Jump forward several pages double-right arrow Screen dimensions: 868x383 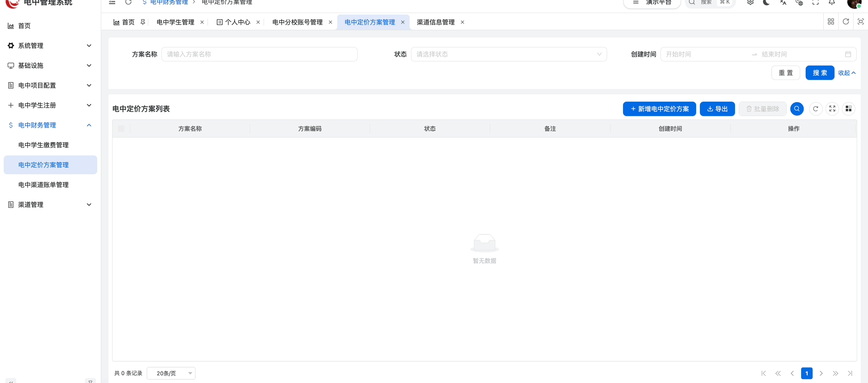pos(835,374)
